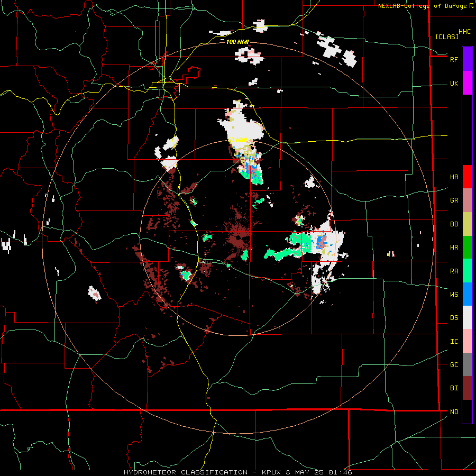Click the 'HYDROMETEOR CLASSIFICATION' title text
This screenshot has height=476, width=476.
coord(186,472)
